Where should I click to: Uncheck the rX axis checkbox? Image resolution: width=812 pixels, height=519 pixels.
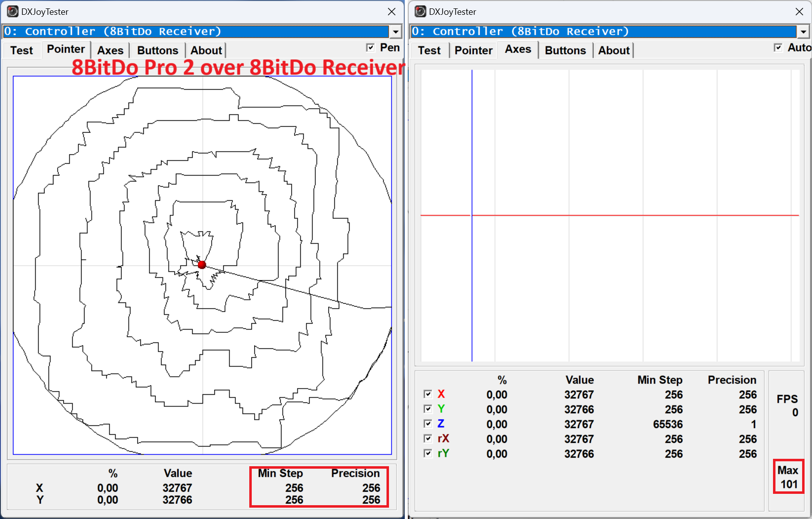coord(427,439)
